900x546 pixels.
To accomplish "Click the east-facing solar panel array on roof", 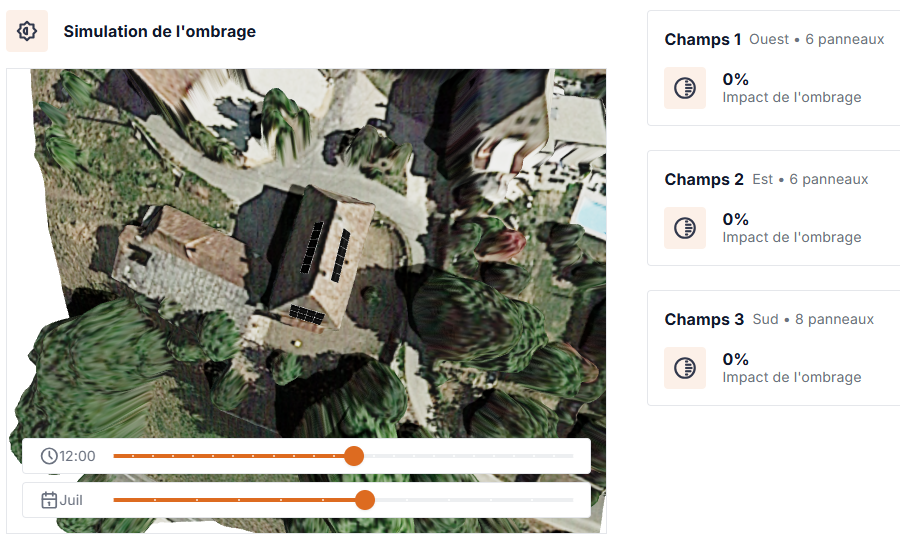I will 341,255.
